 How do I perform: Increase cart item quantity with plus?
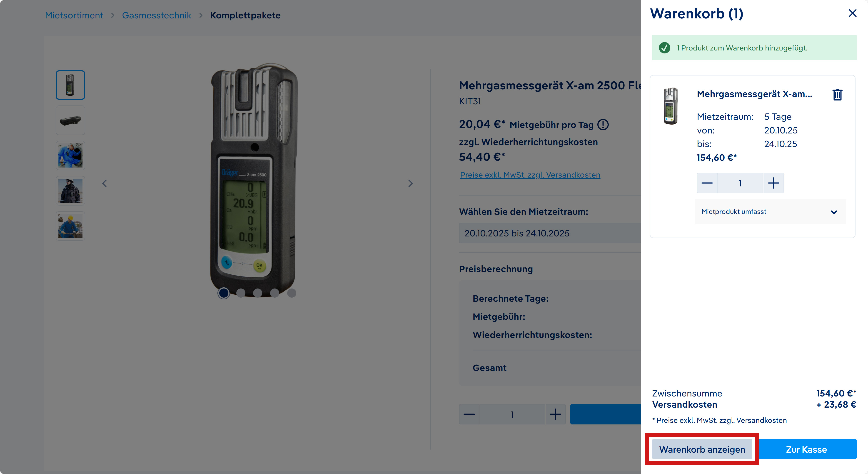coord(773,183)
